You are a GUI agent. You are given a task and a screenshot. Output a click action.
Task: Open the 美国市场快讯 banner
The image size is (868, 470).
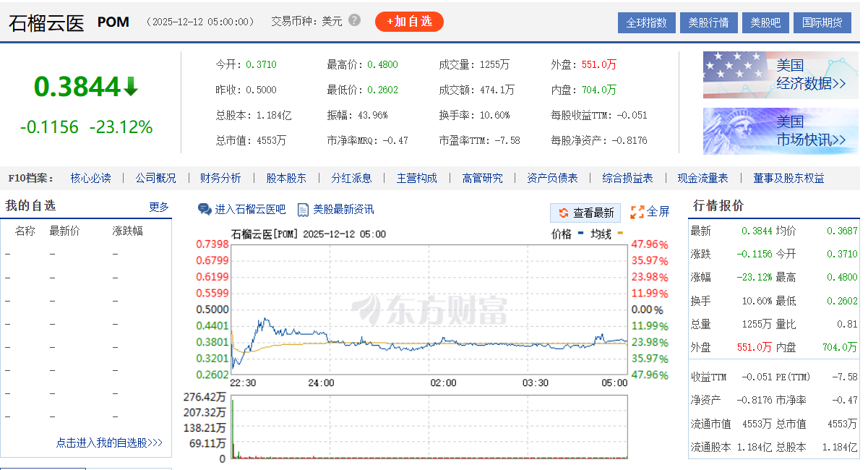(781, 131)
